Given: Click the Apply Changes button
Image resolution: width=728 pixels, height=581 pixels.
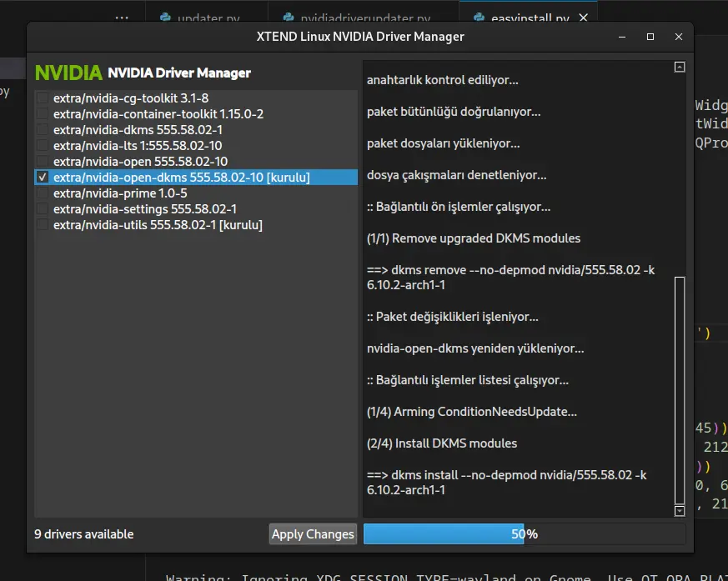Looking at the screenshot, I should click(x=313, y=534).
